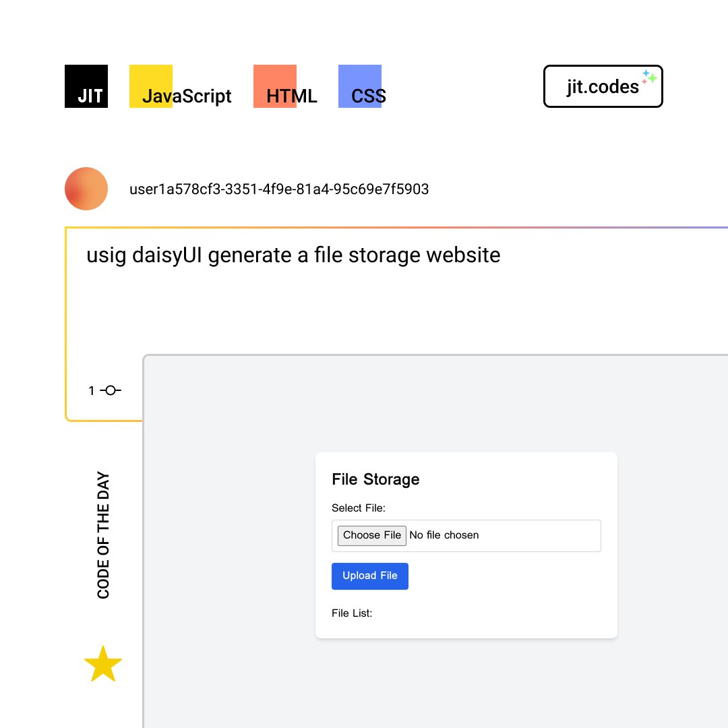Click the File Storage heading
Screen dimensions: 728x728
click(375, 479)
